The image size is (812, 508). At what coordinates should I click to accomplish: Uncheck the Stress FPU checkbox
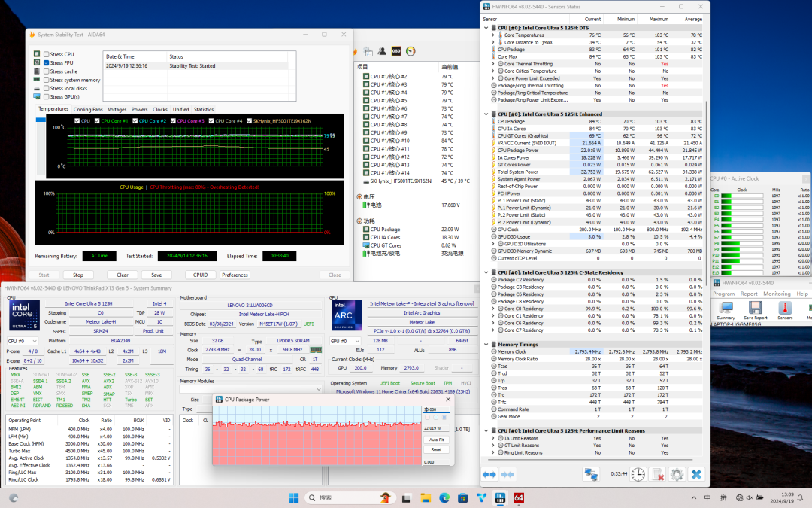pos(47,62)
